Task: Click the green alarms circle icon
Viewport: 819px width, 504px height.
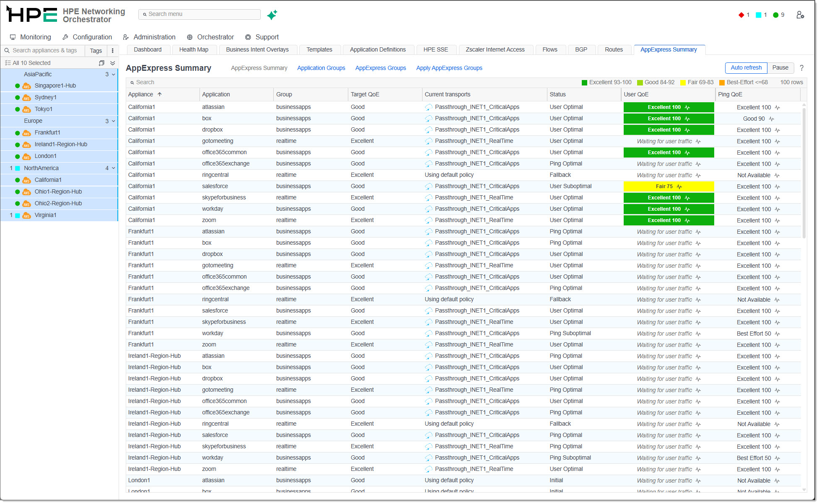Action: (775, 15)
